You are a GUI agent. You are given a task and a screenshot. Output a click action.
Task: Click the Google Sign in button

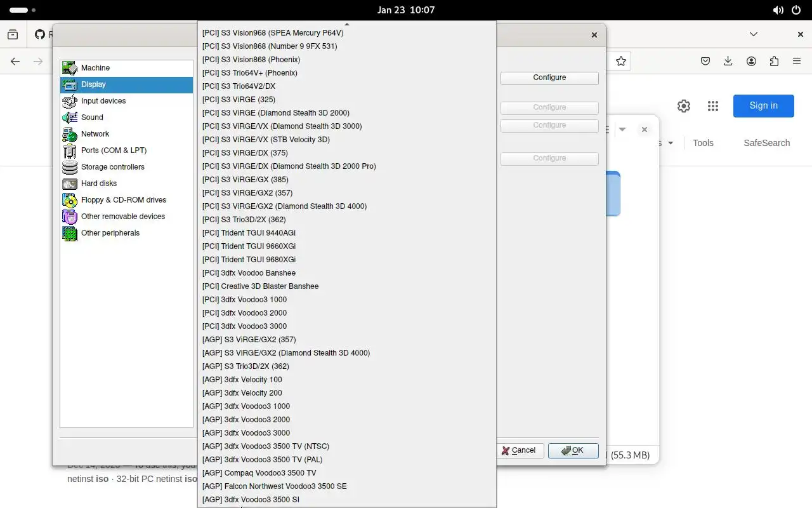(763, 106)
